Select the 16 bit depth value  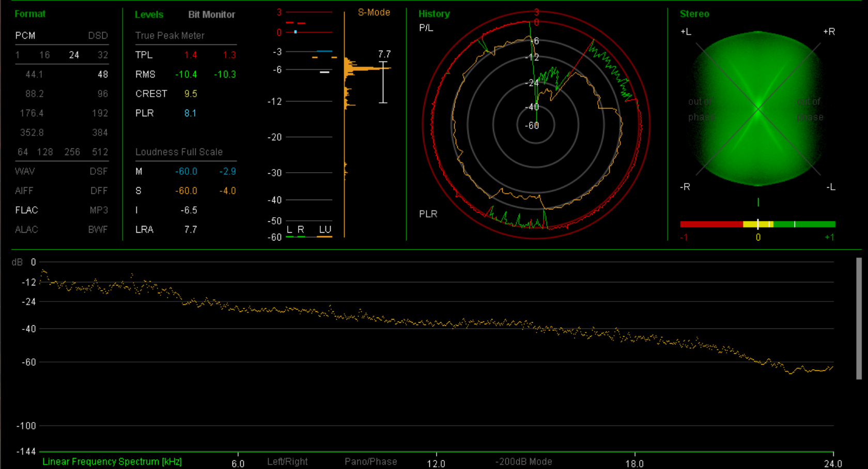click(x=44, y=55)
